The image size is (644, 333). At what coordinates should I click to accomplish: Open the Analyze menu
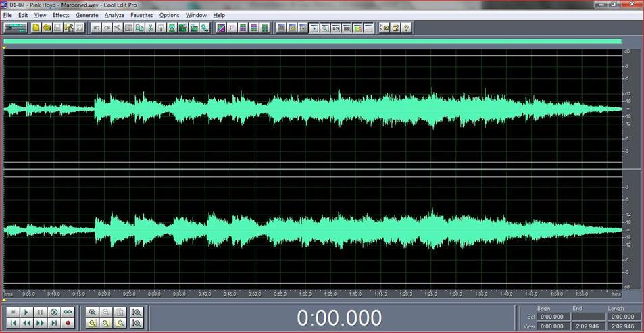(114, 15)
